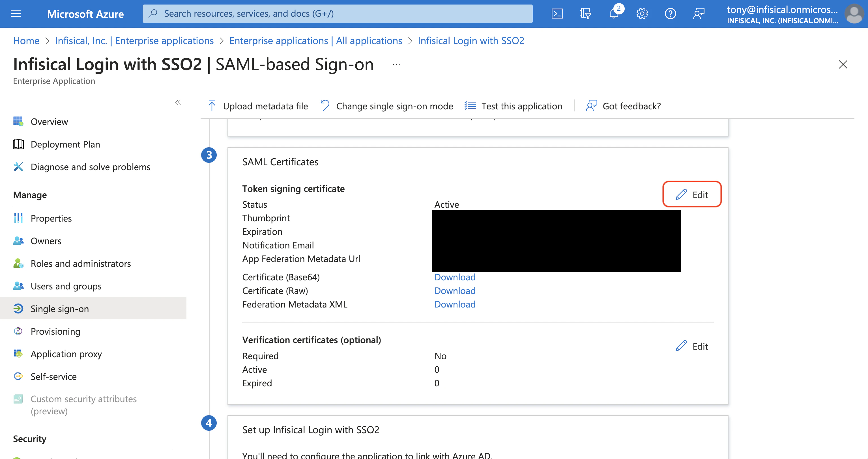Open the ellipsis more options next to title
This screenshot has width=868, height=459.
tap(397, 64)
